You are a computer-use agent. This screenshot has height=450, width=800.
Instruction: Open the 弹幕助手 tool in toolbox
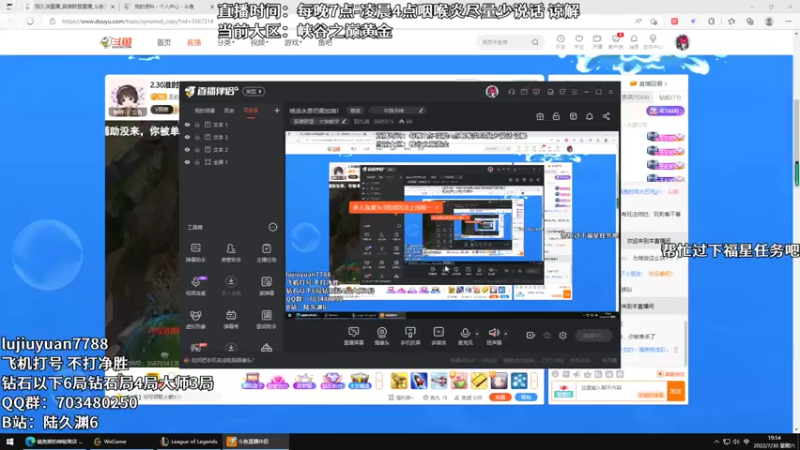(195, 253)
